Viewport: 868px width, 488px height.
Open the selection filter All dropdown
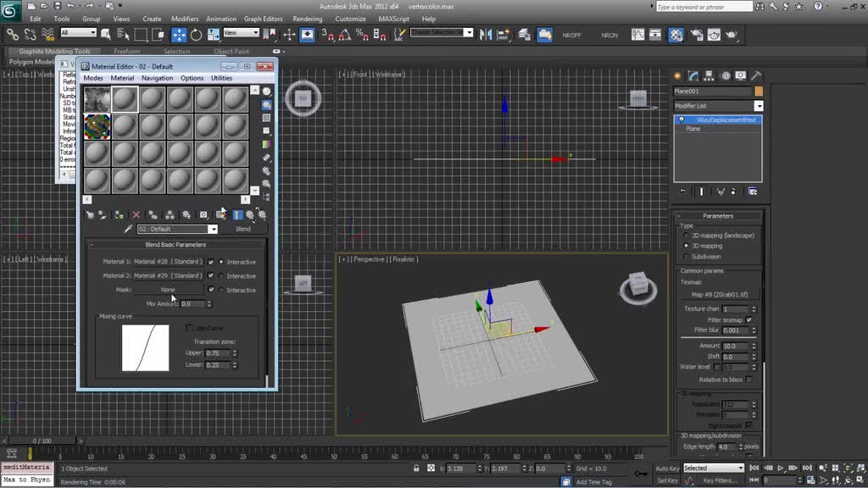click(78, 33)
